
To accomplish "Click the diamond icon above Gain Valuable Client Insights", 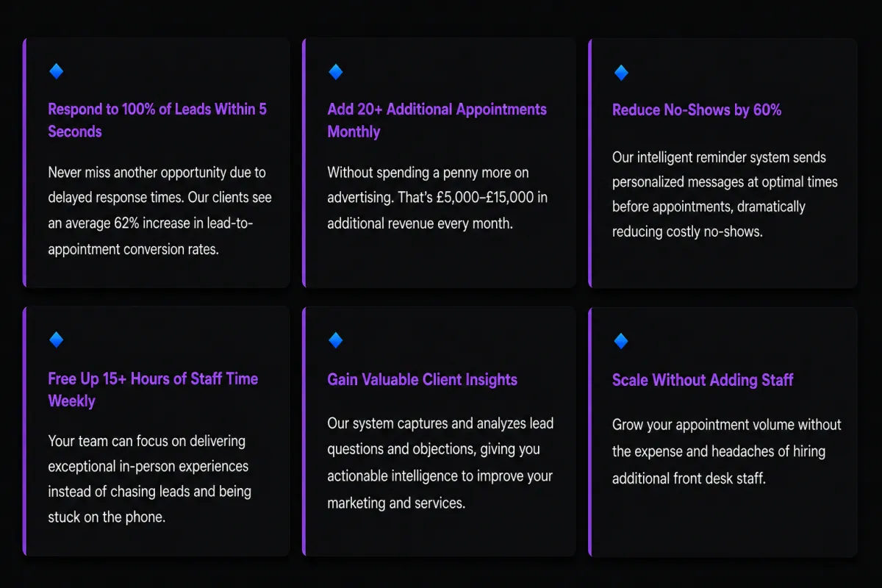I will (335, 340).
